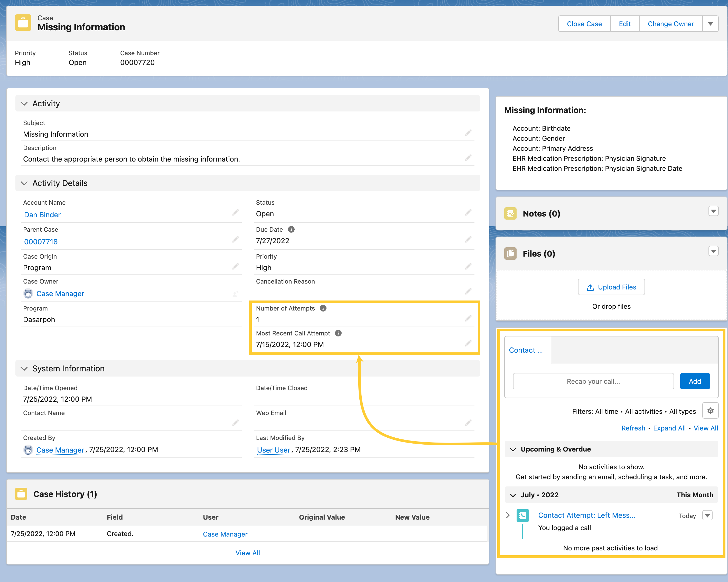
Task: Edit Account Name with pencil icon
Action: click(x=235, y=213)
